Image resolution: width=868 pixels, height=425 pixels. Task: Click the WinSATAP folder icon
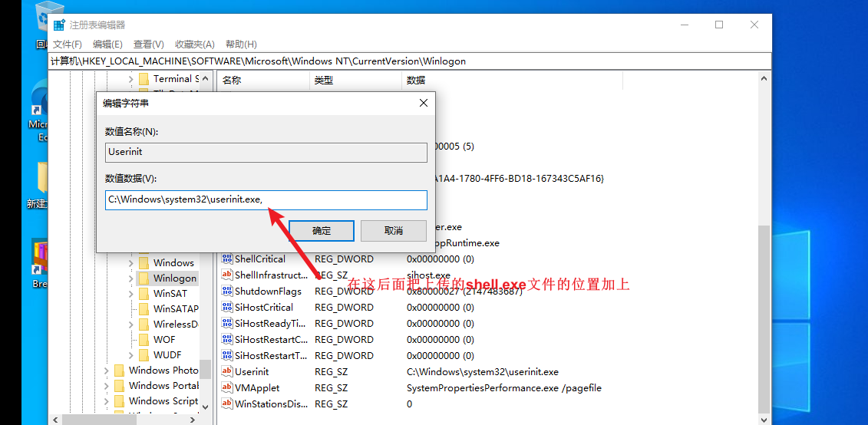[x=144, y=308]
